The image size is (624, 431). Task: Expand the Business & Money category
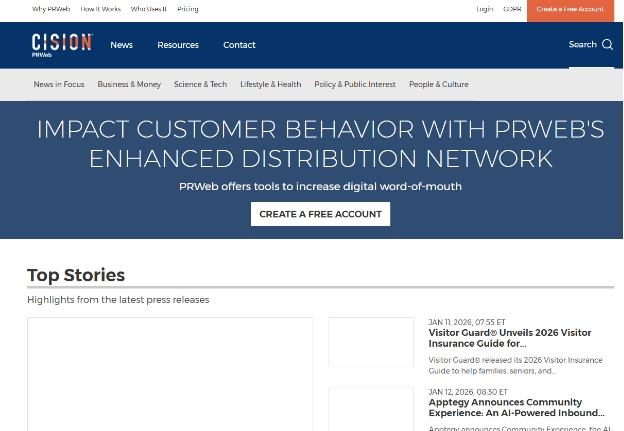coord(129,85)
